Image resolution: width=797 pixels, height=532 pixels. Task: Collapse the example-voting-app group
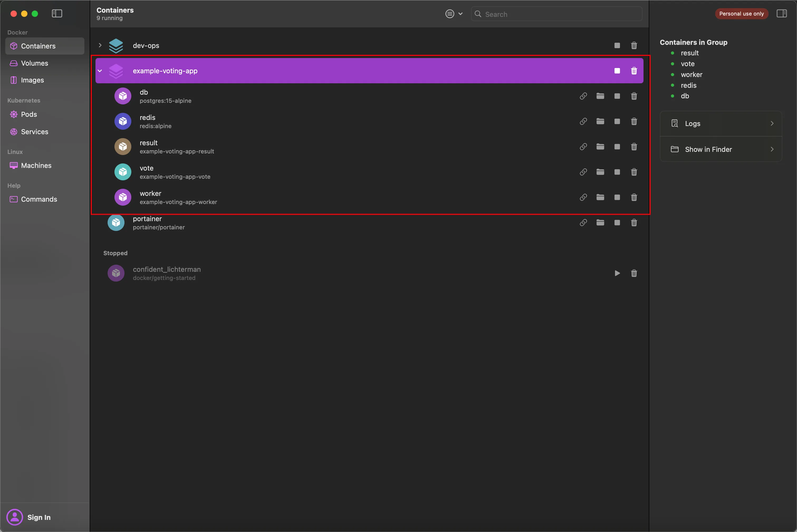click(100, 71)
